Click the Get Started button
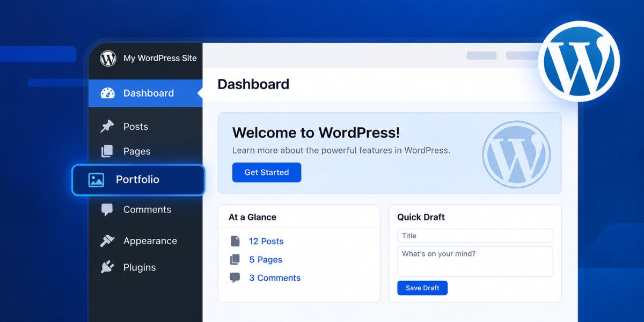This screenshot has width=644, height=322. click(x=267, y=172)
